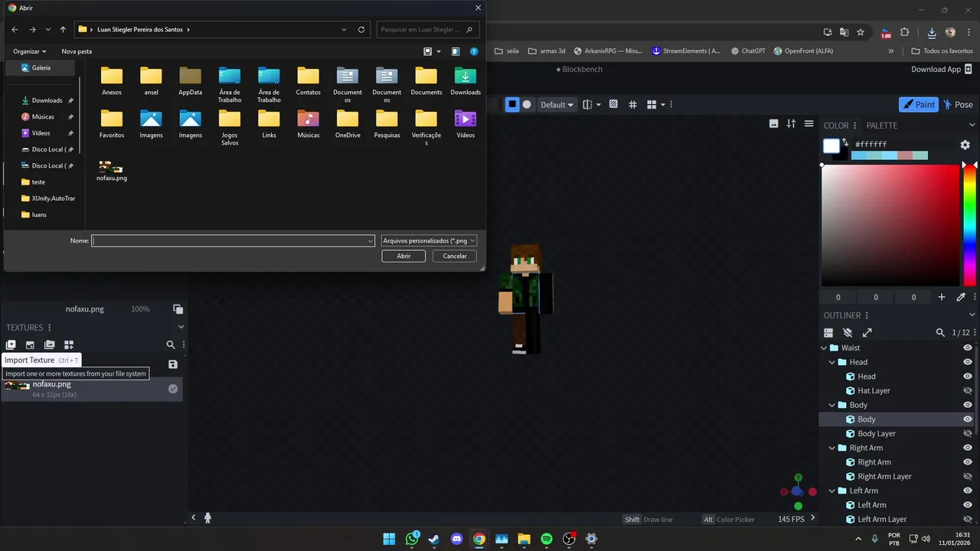Collapse the Body group in Outliner

point(832,405)
